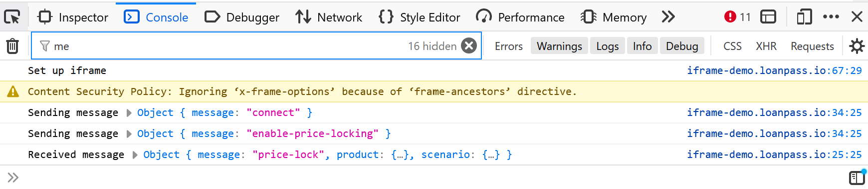Open source link iframe-demo.loanpass.io:25:25
This screenshot has width=868, height=189.
click(774, 154)
